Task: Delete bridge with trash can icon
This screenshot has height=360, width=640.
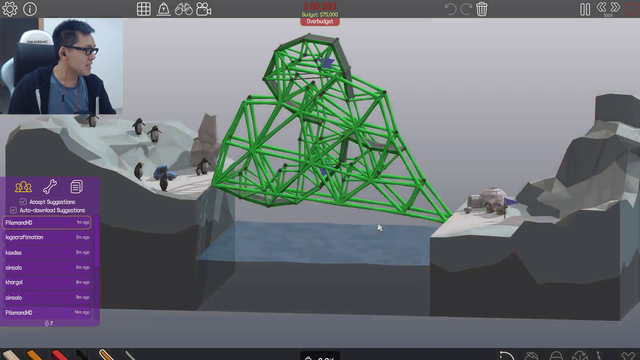Action: [x=482, y=9]
